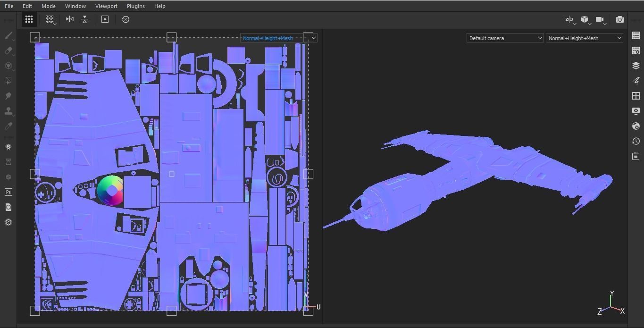Click the bottom-right UV transform handle
The height and width of the screenshot is (328, 644).
click(308, 311)
